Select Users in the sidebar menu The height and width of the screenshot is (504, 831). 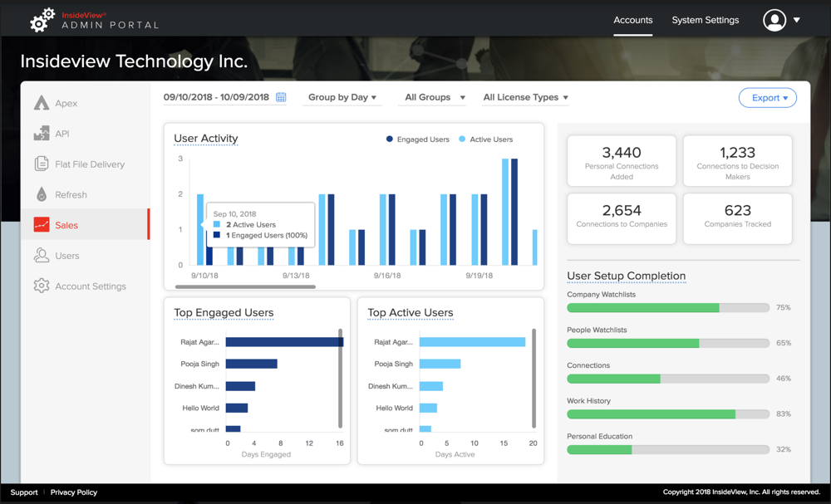[x=85, y=256]
